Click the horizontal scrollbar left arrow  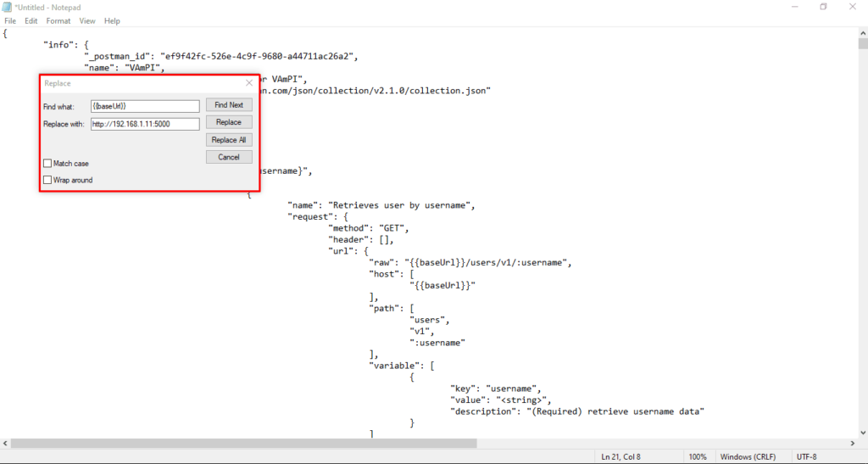tap(5, 444)
